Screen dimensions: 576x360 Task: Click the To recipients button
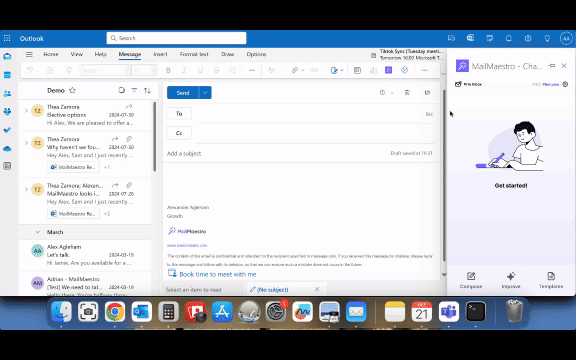click(x=179, y=114)
